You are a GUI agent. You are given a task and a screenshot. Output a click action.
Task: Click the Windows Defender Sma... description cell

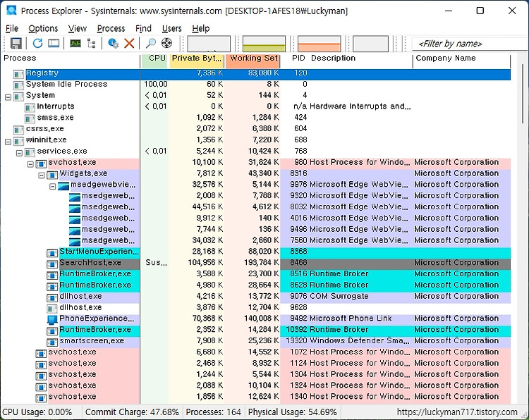(x=360, y=341)
